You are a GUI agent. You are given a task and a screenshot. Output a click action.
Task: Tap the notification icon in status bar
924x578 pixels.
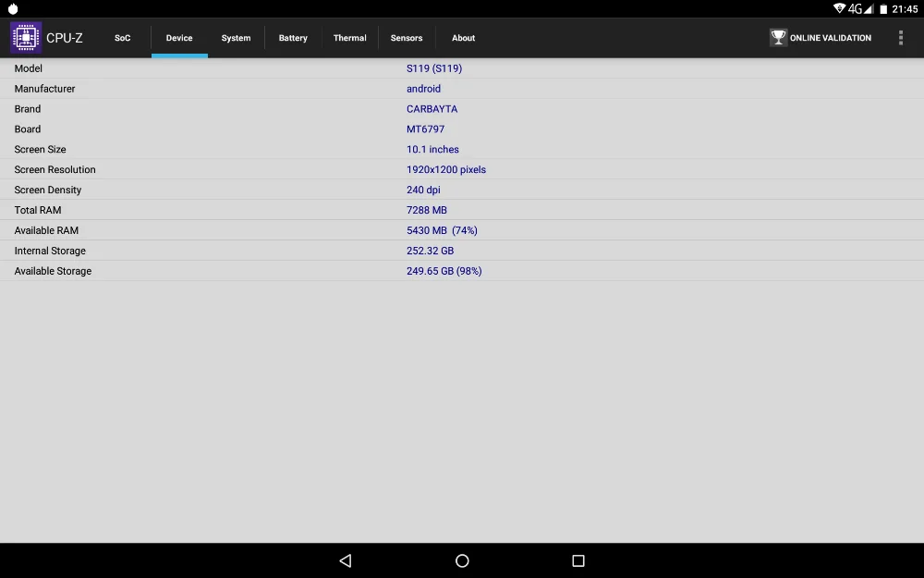click(13, 9)
